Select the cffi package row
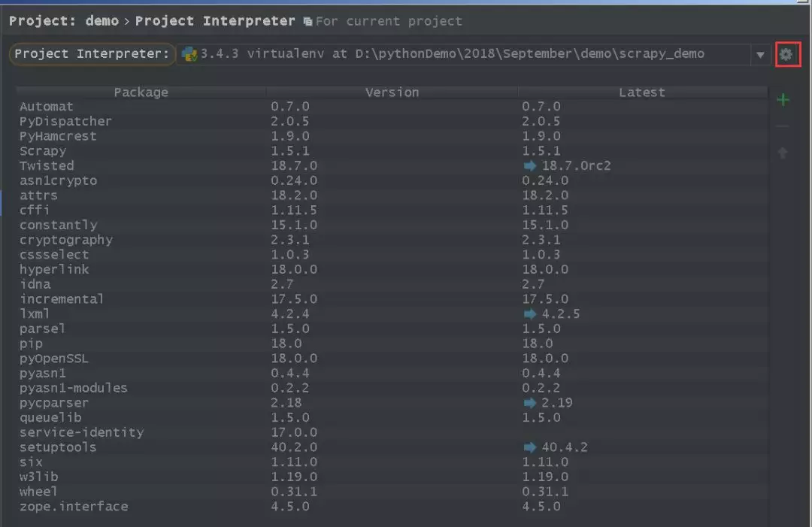Viewport: 812px width, 527px height. tap(392, 210)
